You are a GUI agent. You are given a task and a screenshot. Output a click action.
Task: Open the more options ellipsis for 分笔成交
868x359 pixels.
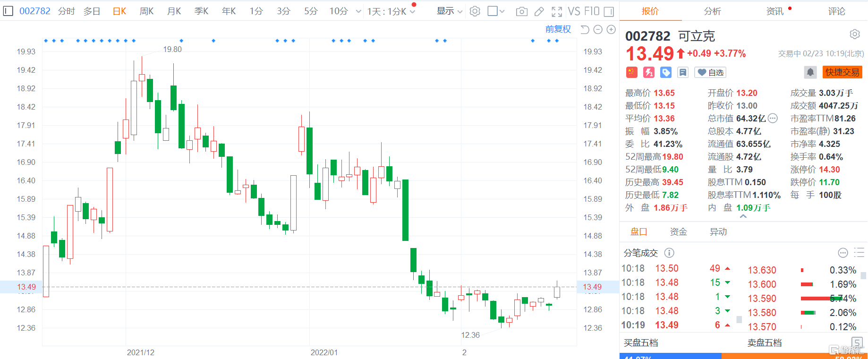(x=843, y=253)
